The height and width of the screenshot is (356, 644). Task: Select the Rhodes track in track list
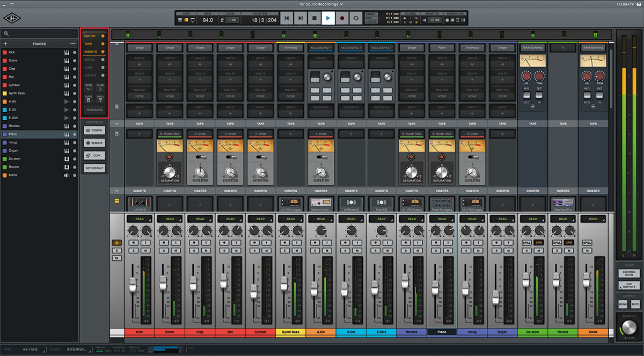(39, 126)
